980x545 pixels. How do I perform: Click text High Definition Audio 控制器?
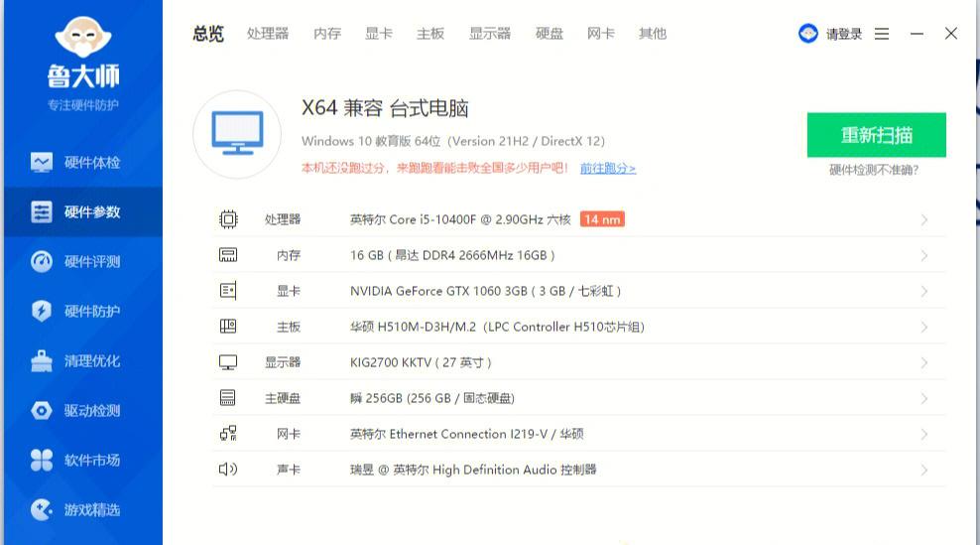tap(515, 470)
